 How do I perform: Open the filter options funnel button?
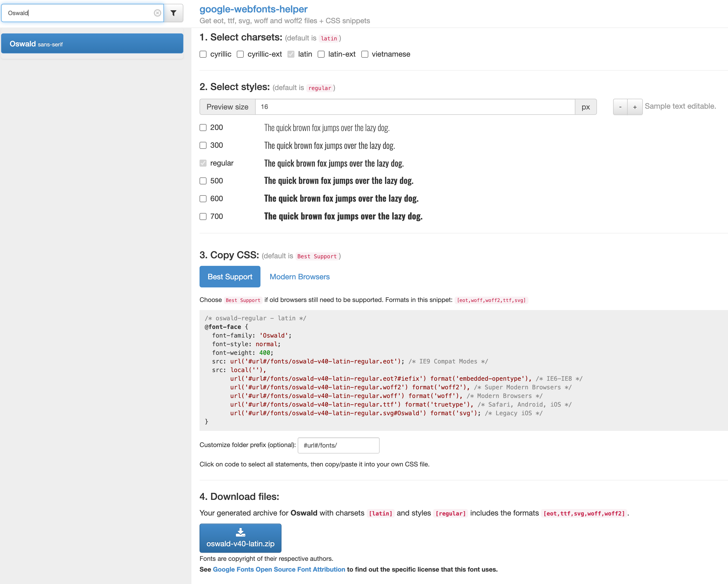174,13
